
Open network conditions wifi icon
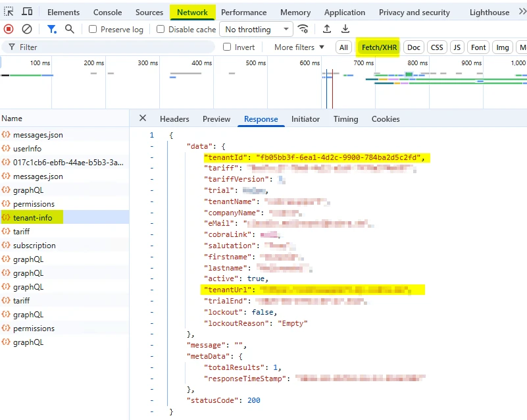click(303, 29)
